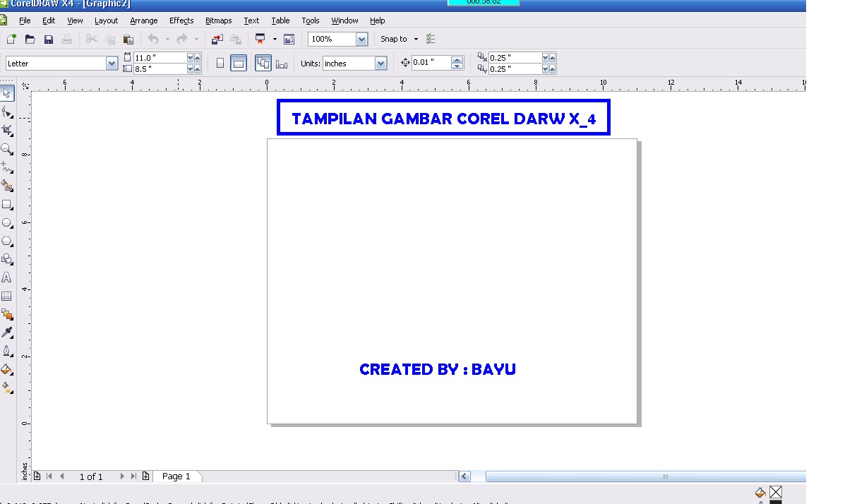Adjust the nudge offset 0.01 spinner
The height and width of the screenshot is (504, 852).
pos(457,63)
